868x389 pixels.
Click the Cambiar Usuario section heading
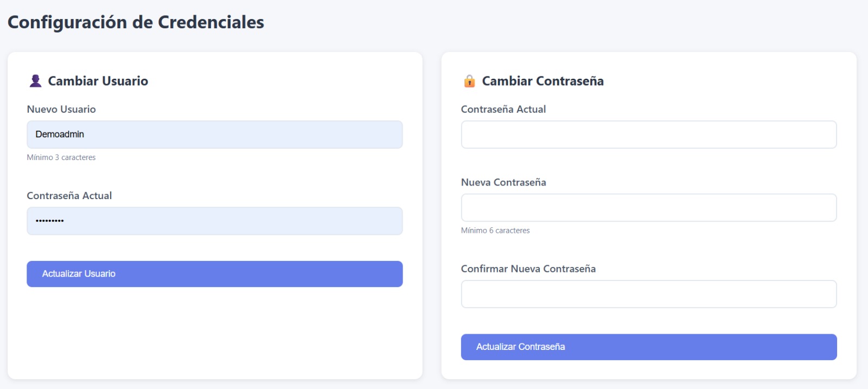coord(98,81)
